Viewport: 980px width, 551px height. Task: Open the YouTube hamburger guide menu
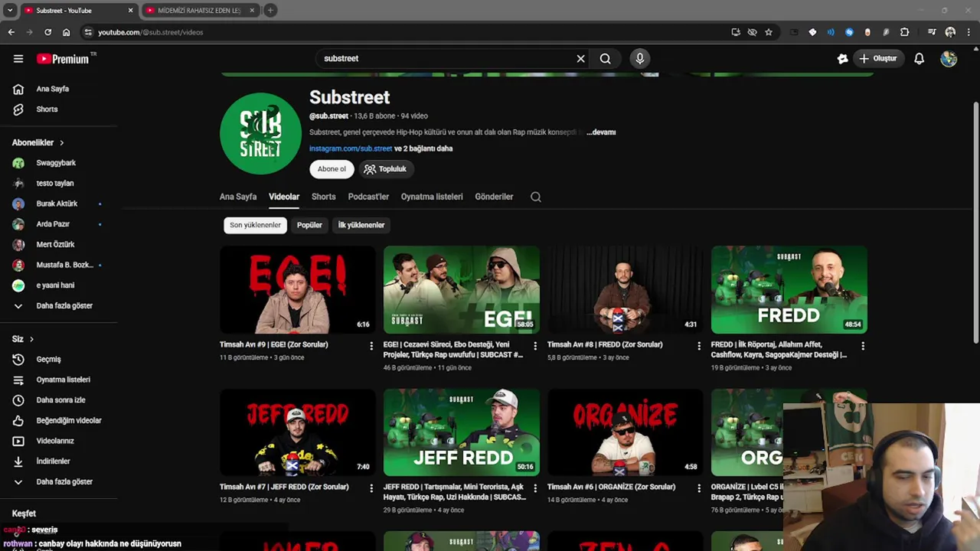18,58
